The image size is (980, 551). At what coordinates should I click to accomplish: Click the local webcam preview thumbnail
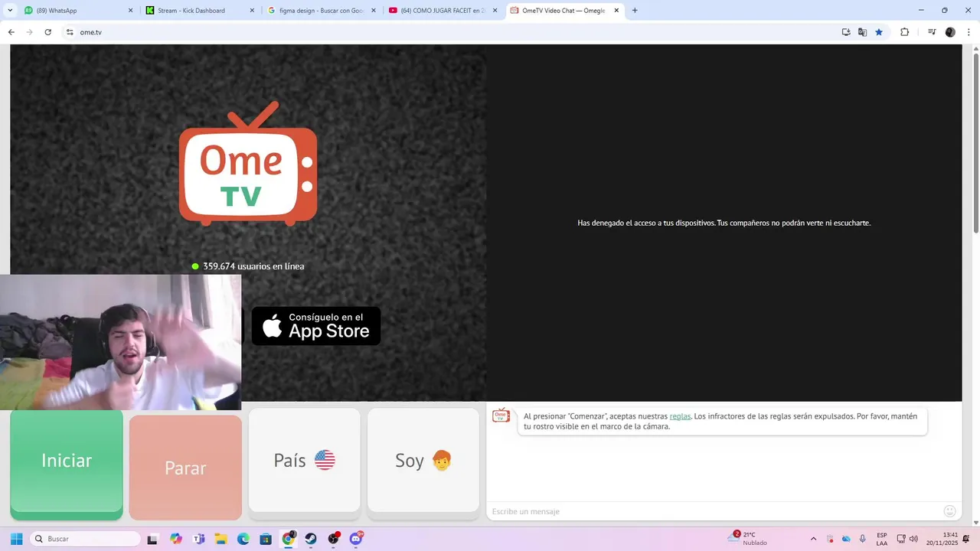tap(120, 342)
